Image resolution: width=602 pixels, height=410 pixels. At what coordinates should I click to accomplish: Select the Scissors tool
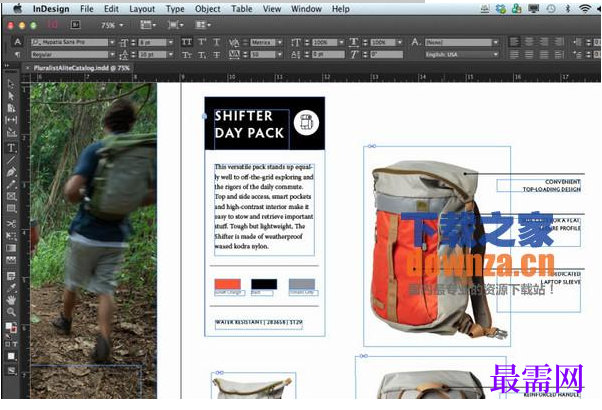coord(11,223)
